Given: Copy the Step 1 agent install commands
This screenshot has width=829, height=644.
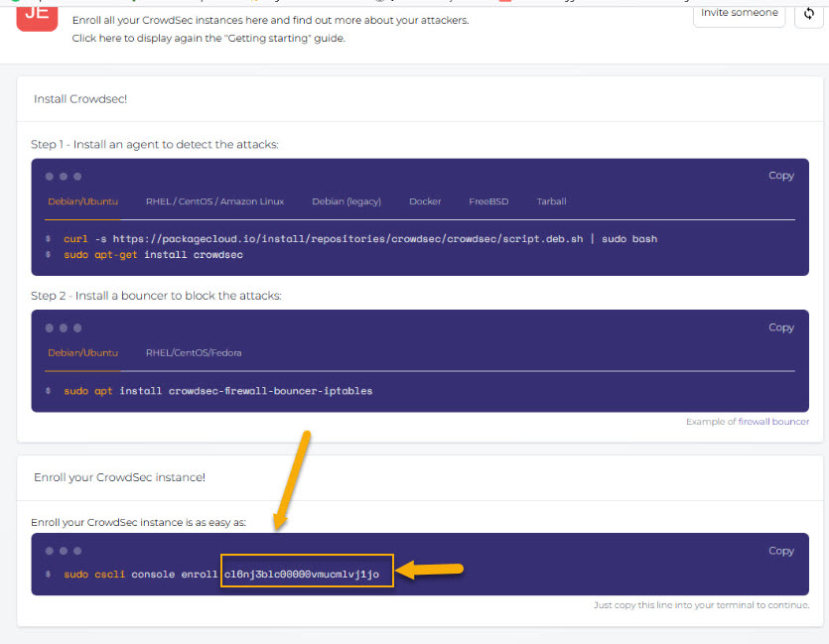Looking at the screenshot, I should (781, 176).
